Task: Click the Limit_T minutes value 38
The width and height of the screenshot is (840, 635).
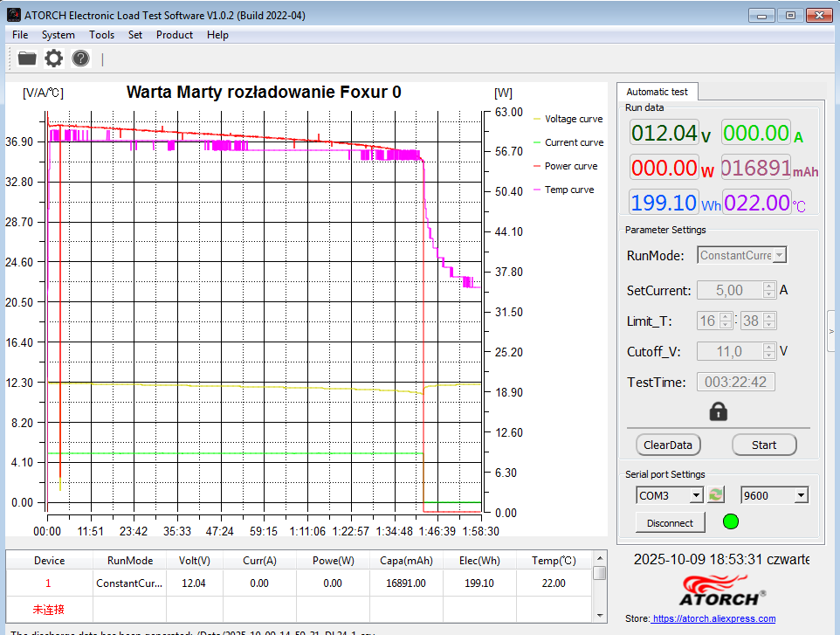Action: point(751,321)
